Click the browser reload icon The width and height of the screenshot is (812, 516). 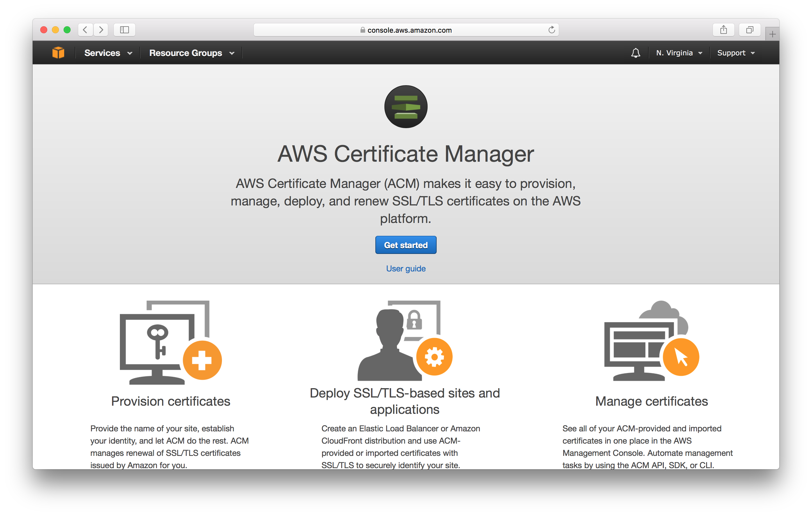point(550,29)
